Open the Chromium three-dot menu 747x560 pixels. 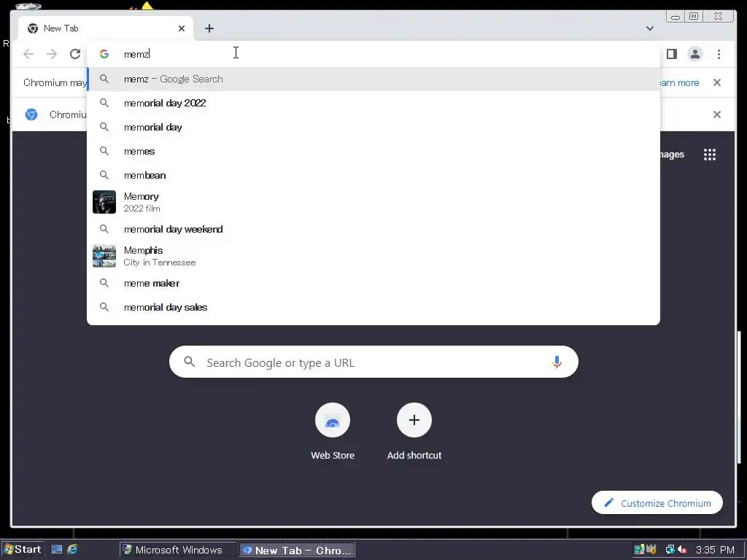click(719, 54)
